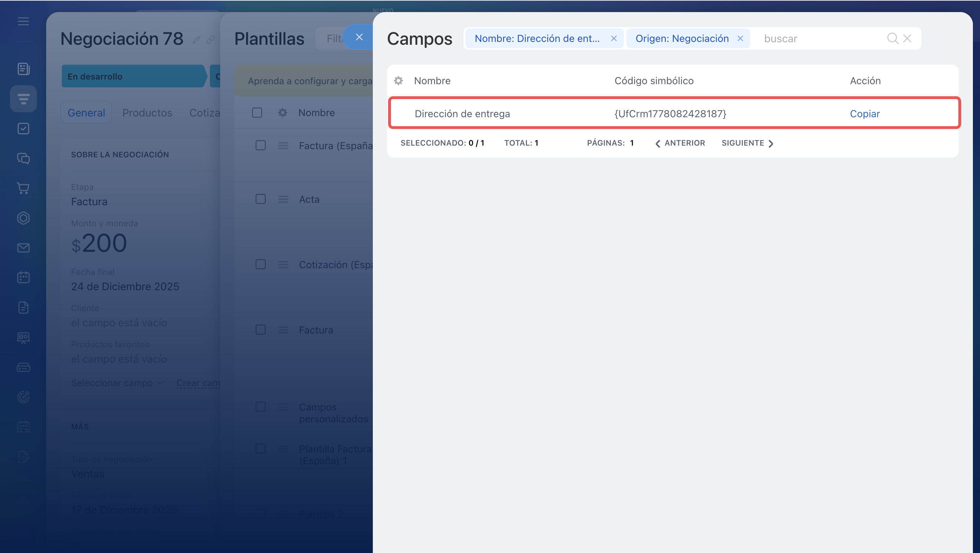Open the chat bubbles icon in the sidebar
The image size is (980, 553).
pos(23,158)
